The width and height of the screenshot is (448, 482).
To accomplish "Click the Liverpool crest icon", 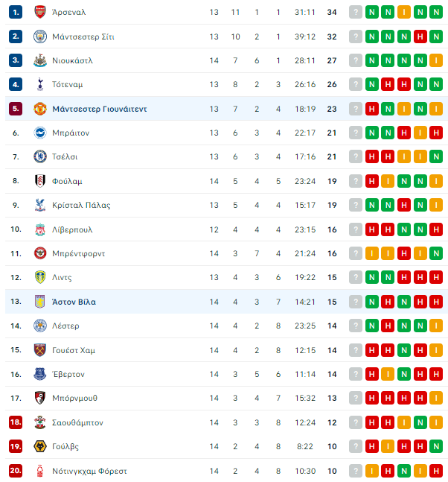I will pyautogui.click(x=40, y=229).
